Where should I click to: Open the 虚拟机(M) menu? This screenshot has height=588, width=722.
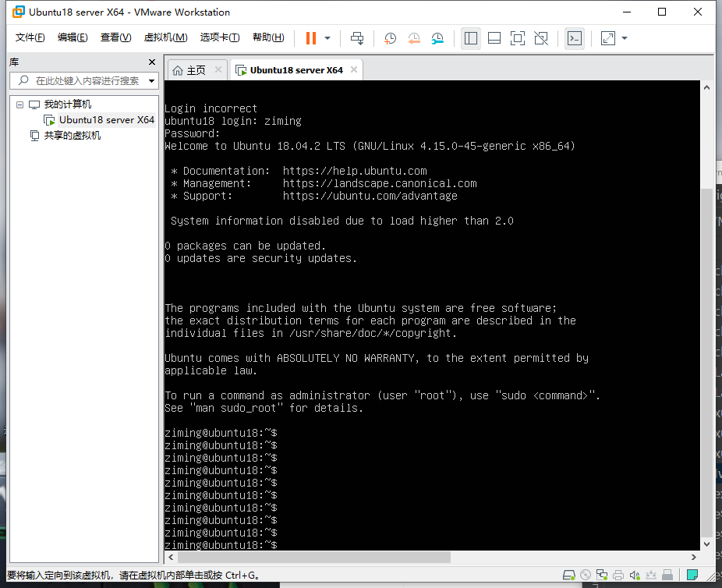pos(165,37)
